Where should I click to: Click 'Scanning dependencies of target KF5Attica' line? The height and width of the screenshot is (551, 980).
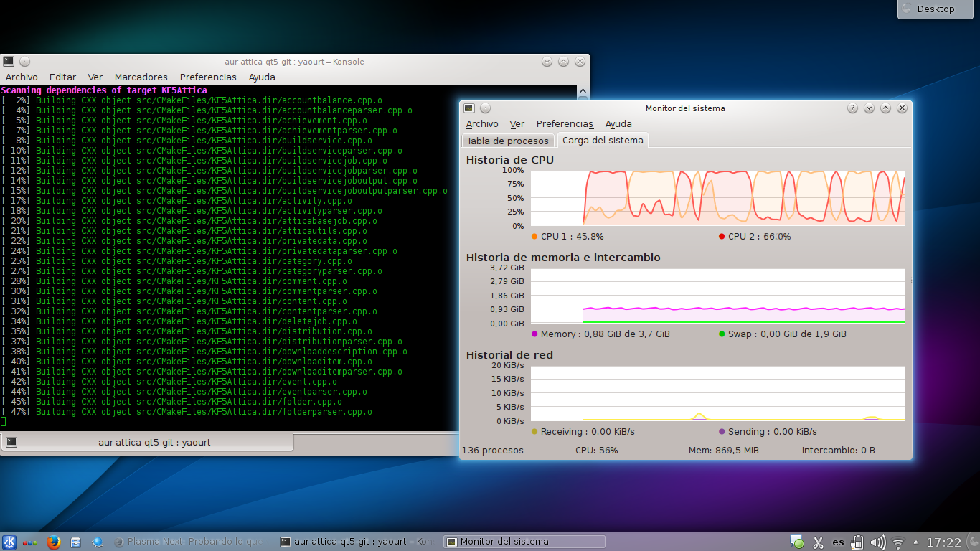click(104, 90)
